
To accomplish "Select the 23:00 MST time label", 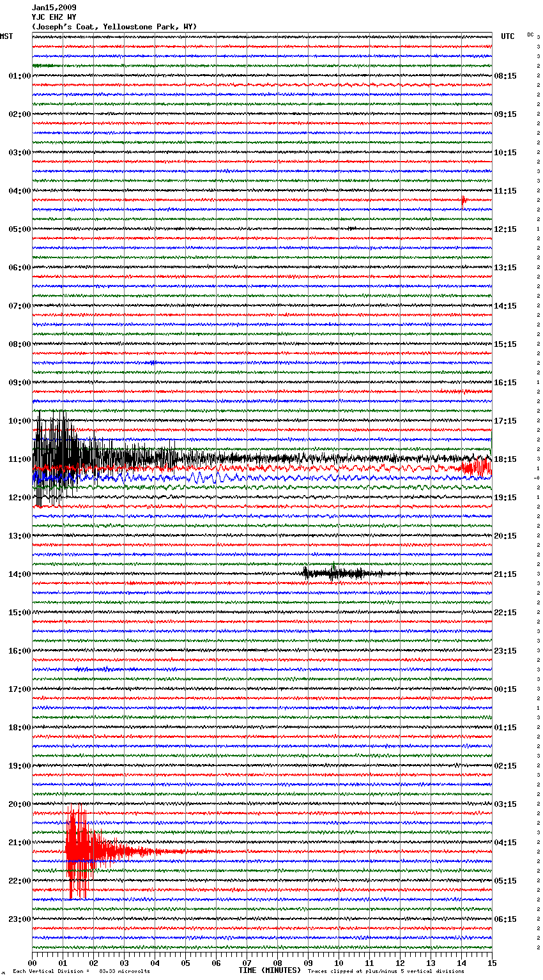I will 20,919.
